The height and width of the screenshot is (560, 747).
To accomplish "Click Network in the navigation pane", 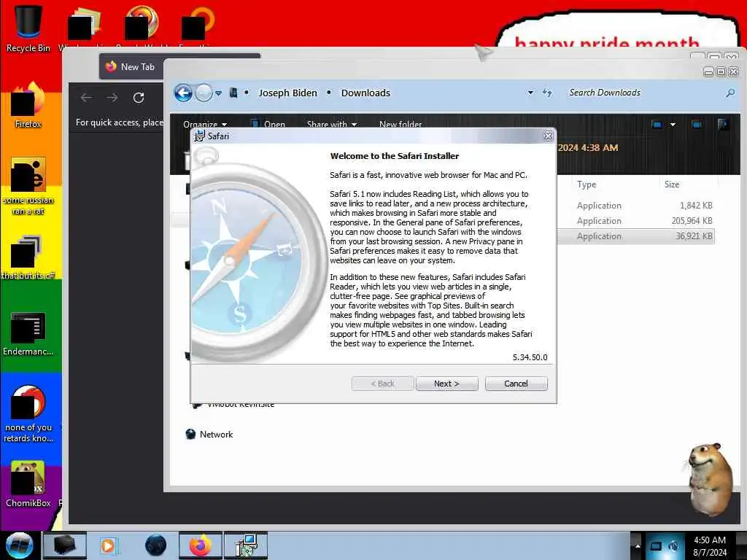I will 209,435.
